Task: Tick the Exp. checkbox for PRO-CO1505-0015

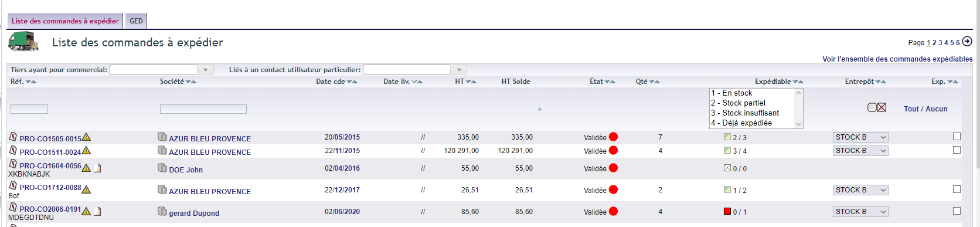Action: tap(957, 136)
